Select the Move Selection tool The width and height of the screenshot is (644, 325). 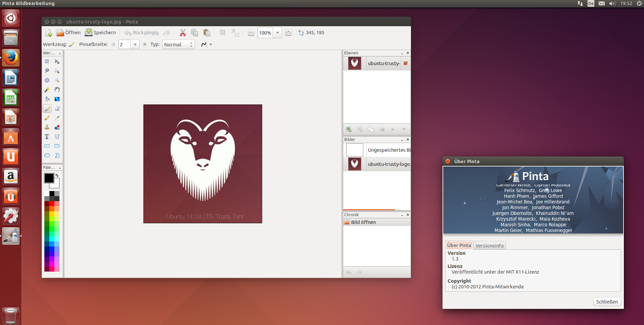point(57,71)
